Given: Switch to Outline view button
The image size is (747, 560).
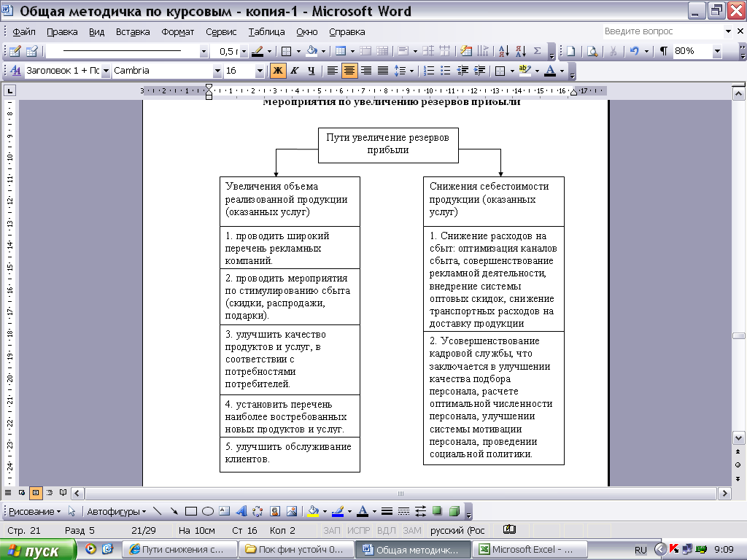Looking at the screenshot, I should [x=50, y=493].
